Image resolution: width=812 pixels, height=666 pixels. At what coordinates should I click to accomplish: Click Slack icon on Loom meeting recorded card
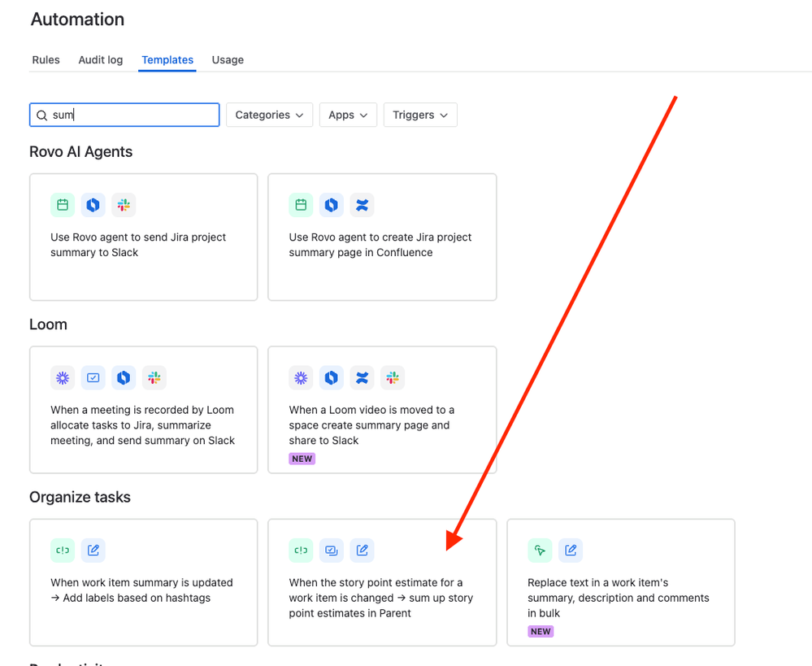click(154, 378)
